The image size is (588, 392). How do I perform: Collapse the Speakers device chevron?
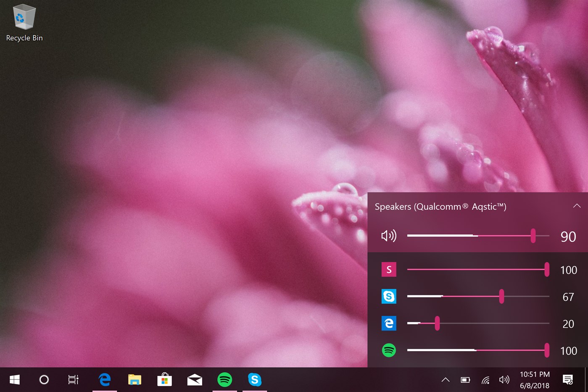click(x=577, y=206)
